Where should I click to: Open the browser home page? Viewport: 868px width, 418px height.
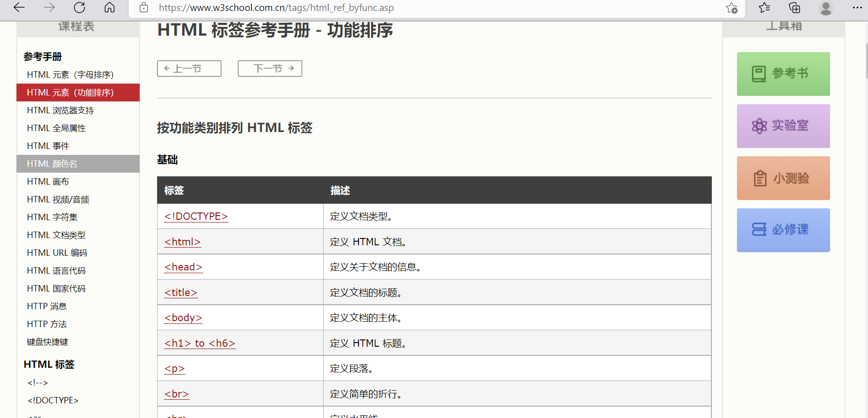[109, 8]
